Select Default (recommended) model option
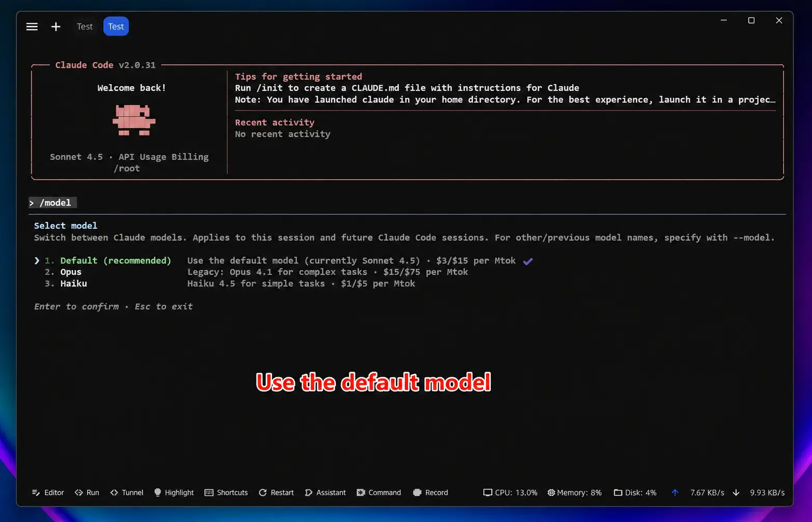This screenshot has height=522, width=812. coord(115,260)
